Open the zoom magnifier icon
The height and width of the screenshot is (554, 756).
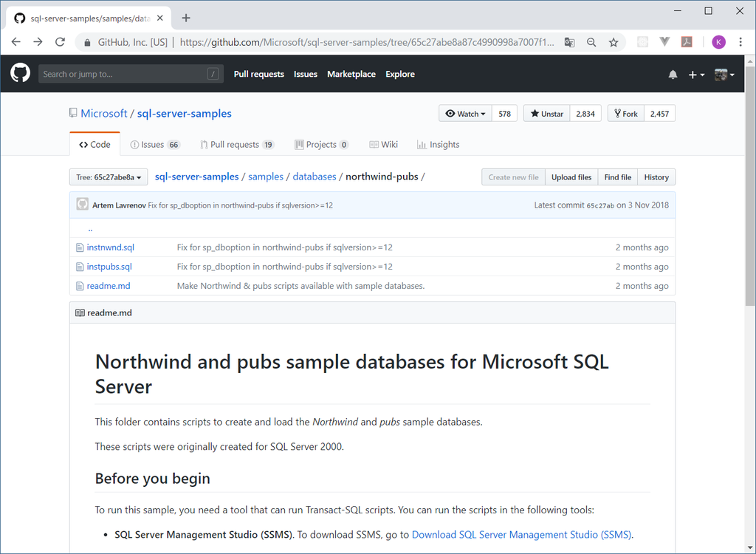tap(591, 42)
